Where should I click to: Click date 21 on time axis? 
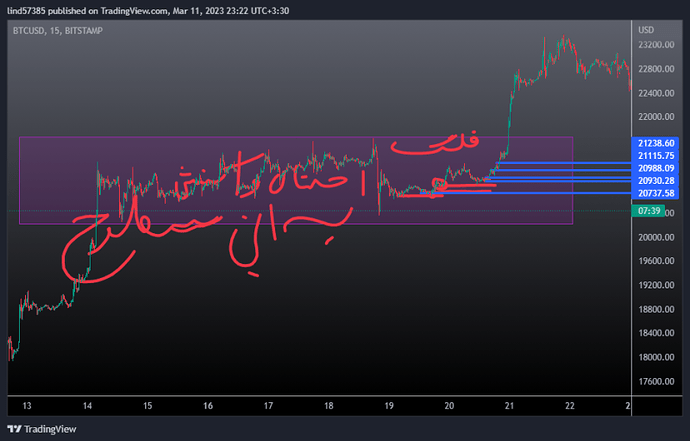[x=509, y=405]
